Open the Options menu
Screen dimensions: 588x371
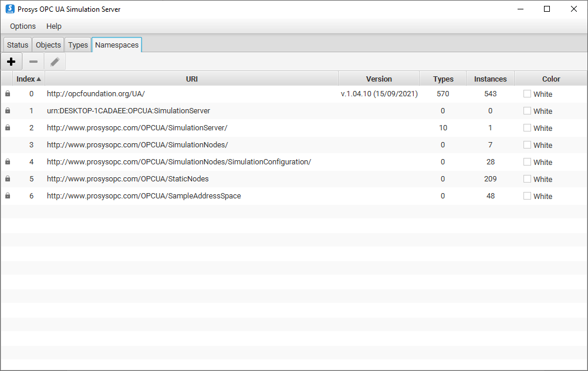coord(23,26)
